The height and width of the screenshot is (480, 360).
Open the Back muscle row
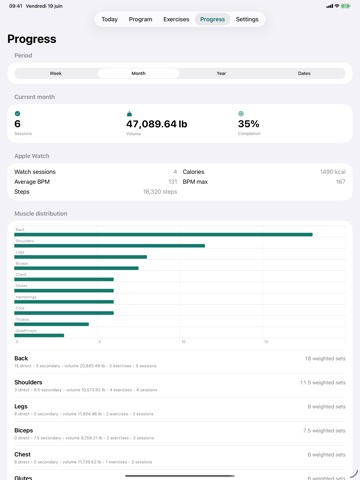pyautogui.click(x=180, y=362)
